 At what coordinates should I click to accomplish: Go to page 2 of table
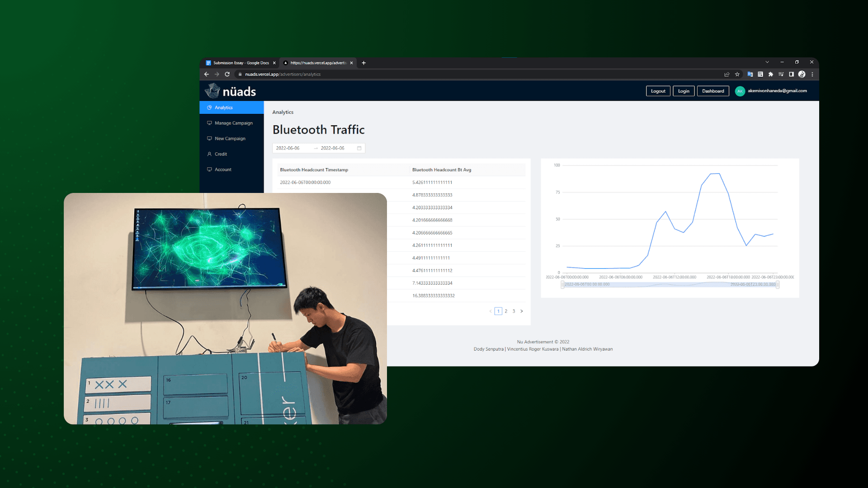506,311
